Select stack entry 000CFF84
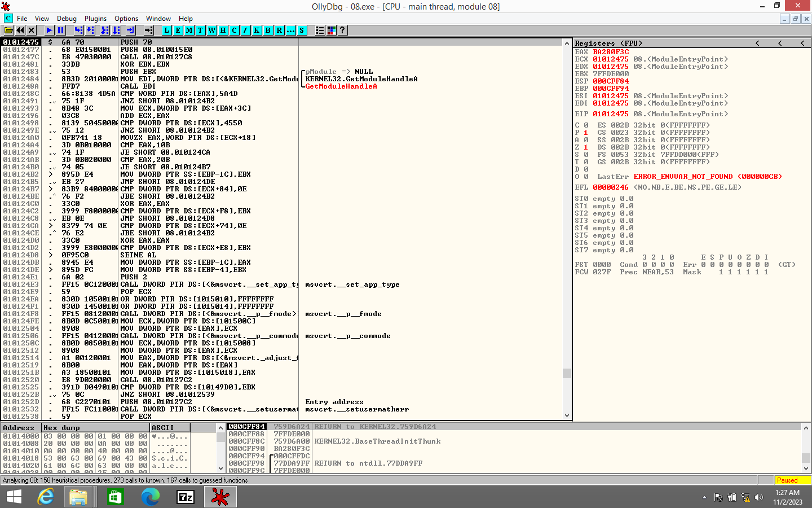812x508 pixels. click(246, 427)
